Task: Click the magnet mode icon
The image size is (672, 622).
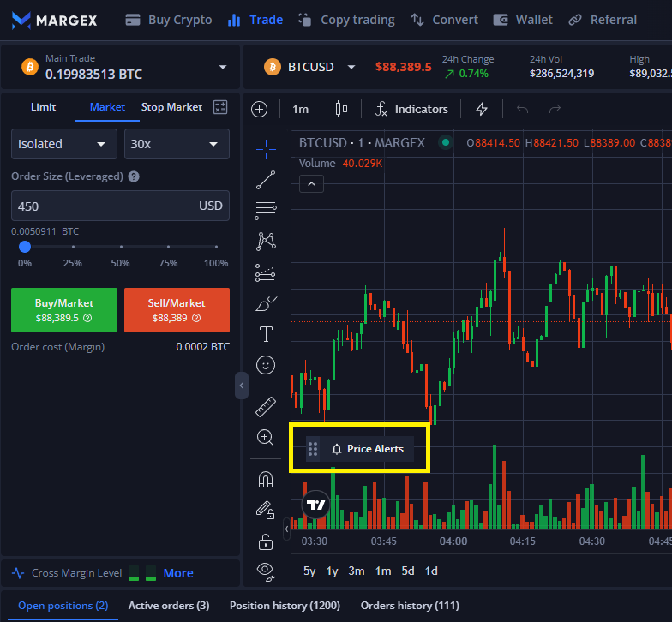Action: click(266, 480)
